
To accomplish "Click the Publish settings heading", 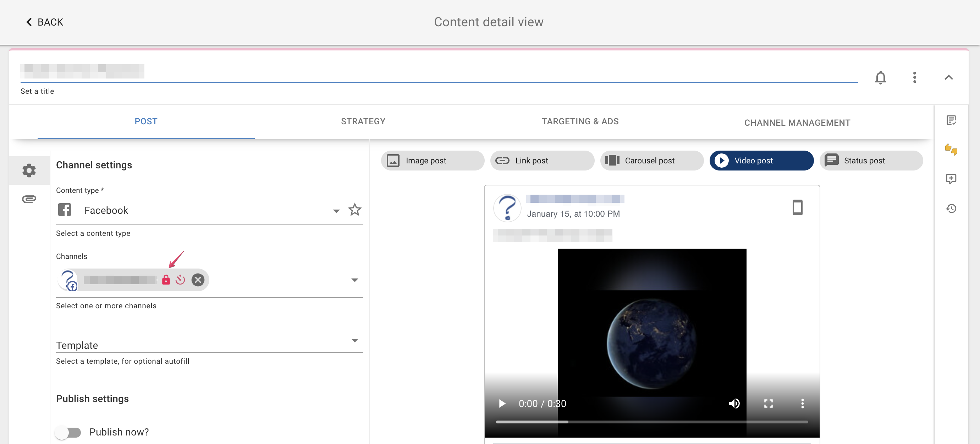I will [93, 399].
